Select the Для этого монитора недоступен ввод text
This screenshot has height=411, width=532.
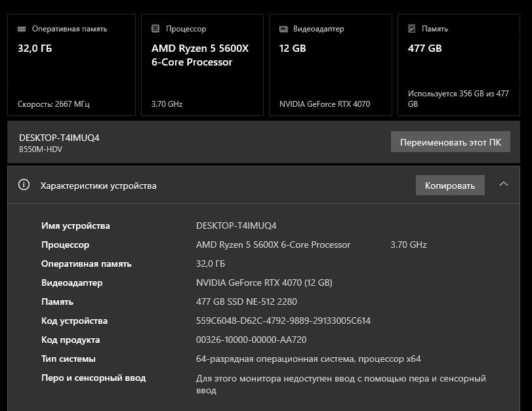click(x=341, y=384)
